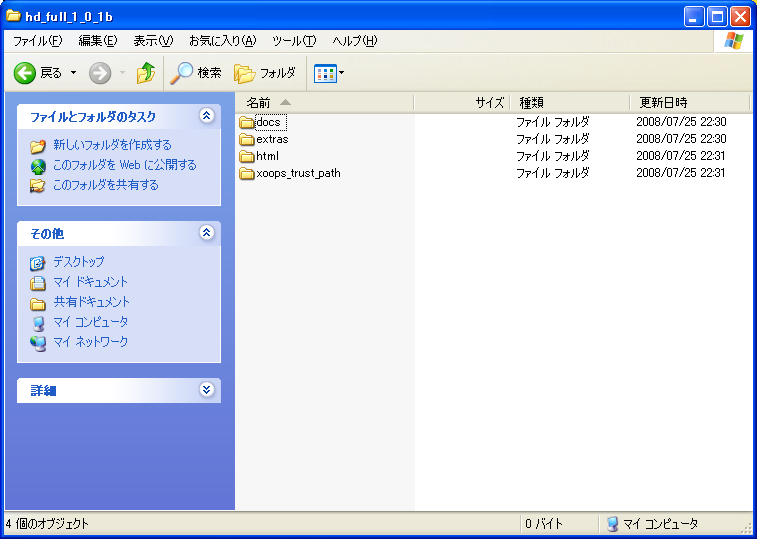
Task: Open the ファイル(F) menu
Action: point(38,41)
